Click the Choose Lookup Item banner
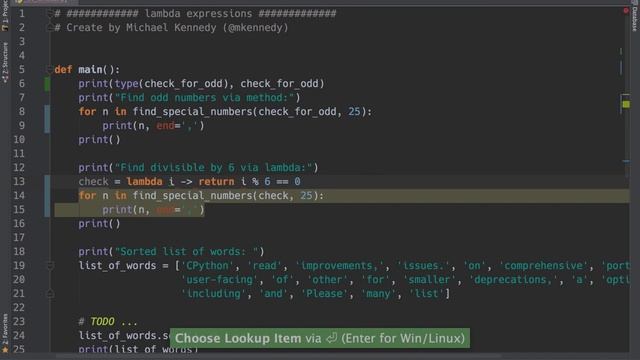The height and width of the screenshot is (360, 640). [x=320, y=338]
